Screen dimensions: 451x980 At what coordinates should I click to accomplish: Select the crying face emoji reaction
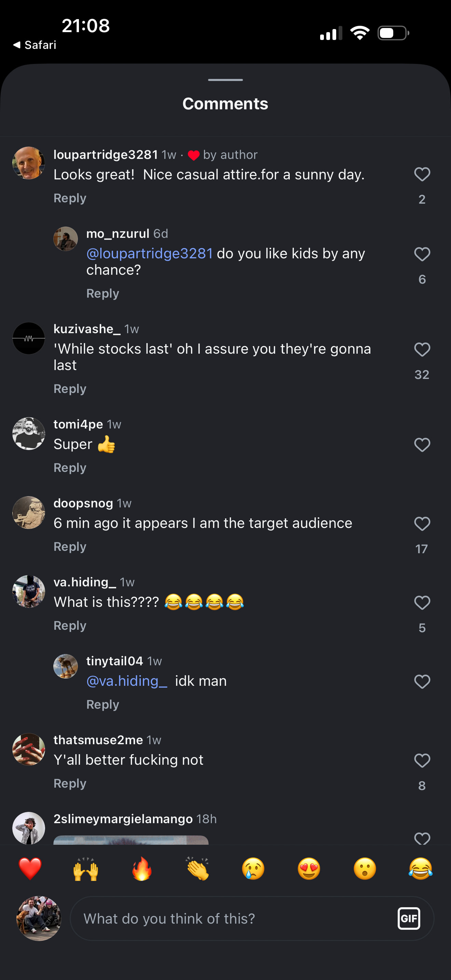[x=253, y=869]
